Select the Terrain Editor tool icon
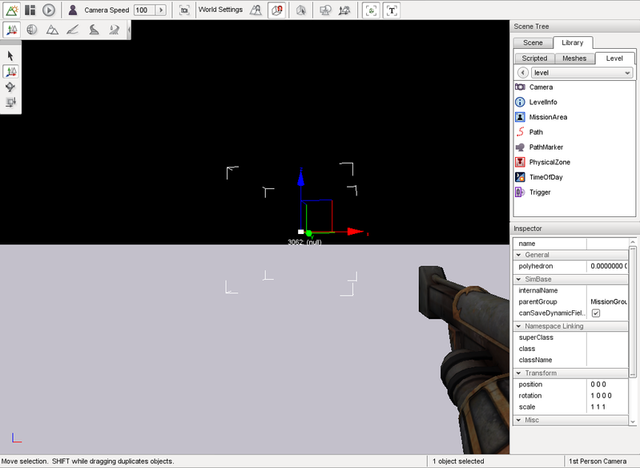Image resolution: width=640 pixels, height=468 pixels. pos(51,30)
